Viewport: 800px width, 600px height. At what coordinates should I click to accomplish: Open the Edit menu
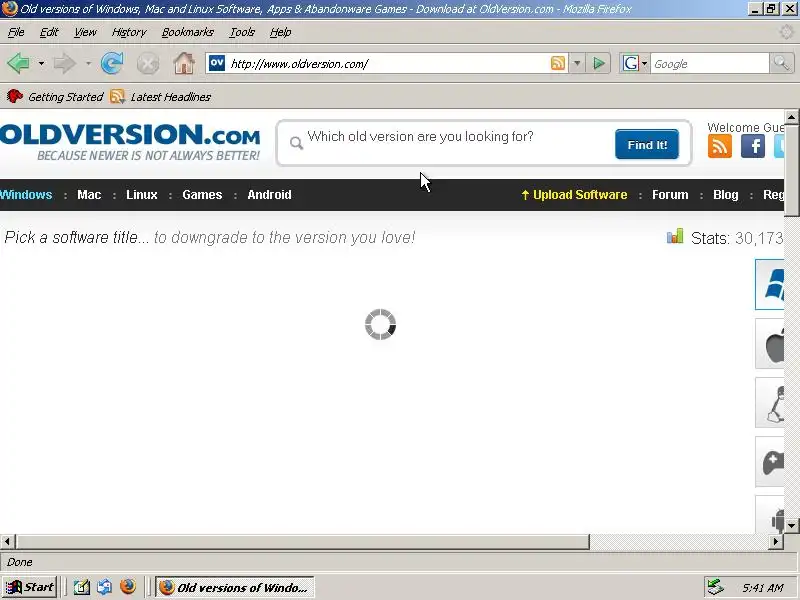[x=49, y=32]
